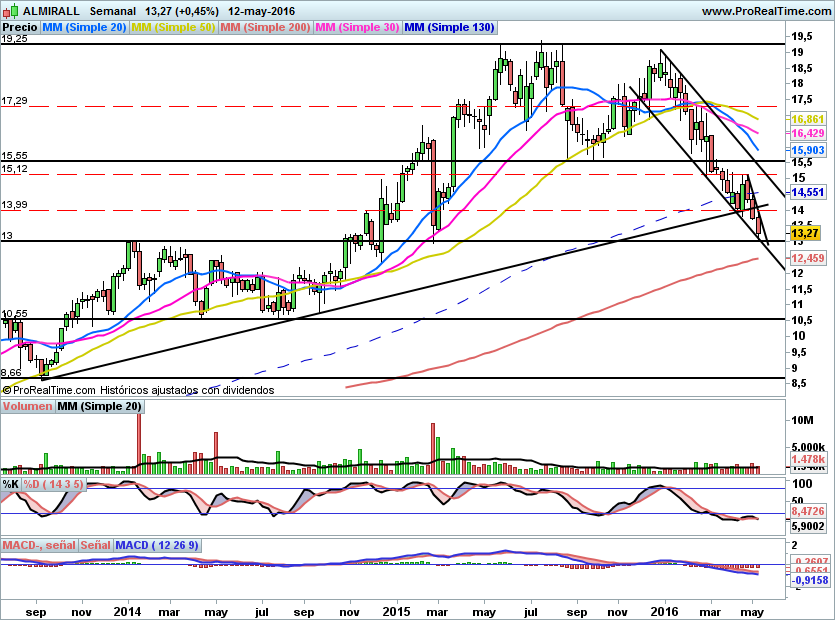Viewport: 835px width, 620px height.
Task: Click the 10M label on volume axis
Action: [x=802, y=420]
